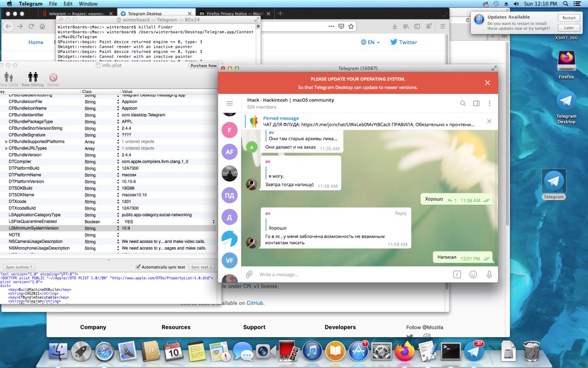The height and width of the screenshot is (368, 588).
Task: Dismiss the pinned message with its X
Action: point(489,121)
